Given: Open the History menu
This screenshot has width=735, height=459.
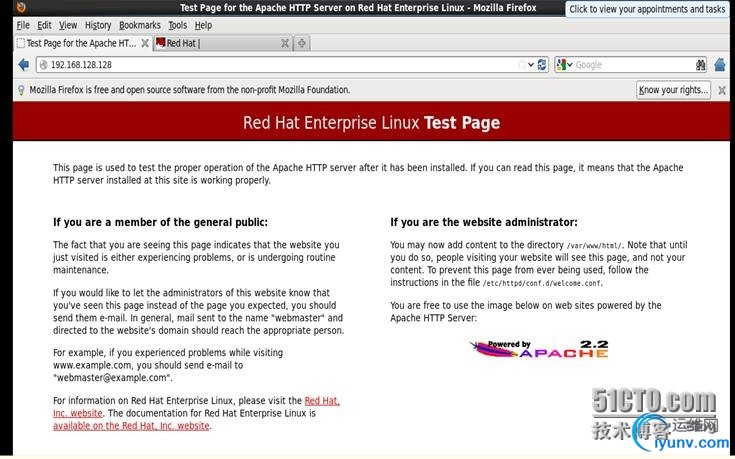Looking at the screenshot, I should [98, 25].
